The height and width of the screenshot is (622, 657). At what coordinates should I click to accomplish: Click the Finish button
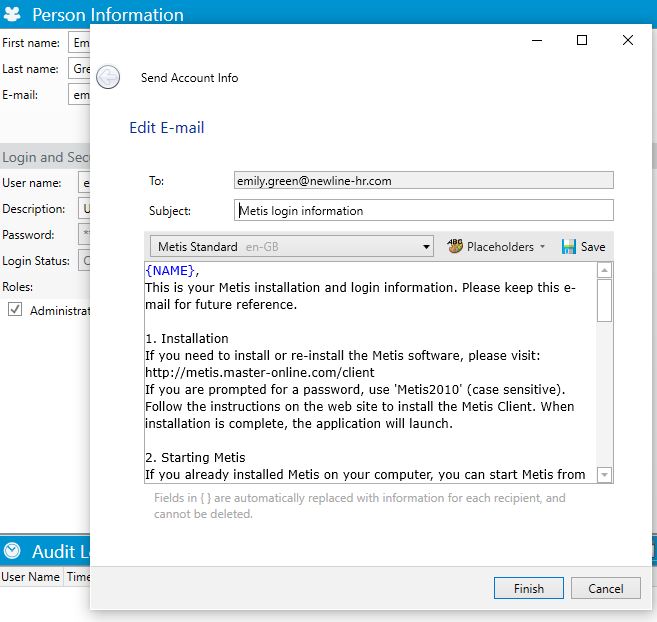pos(529,588)
